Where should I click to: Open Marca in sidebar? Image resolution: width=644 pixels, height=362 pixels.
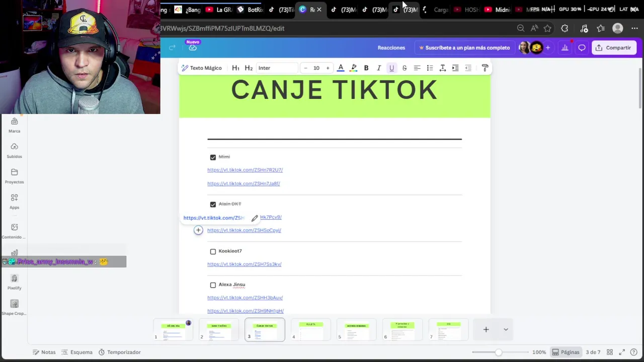click(x=14, y=125)
